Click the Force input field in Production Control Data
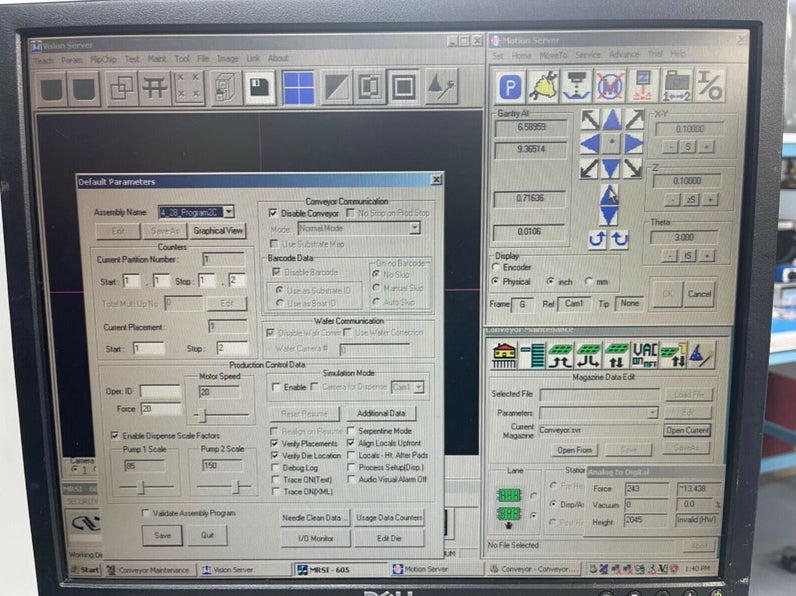 [160, 409]
